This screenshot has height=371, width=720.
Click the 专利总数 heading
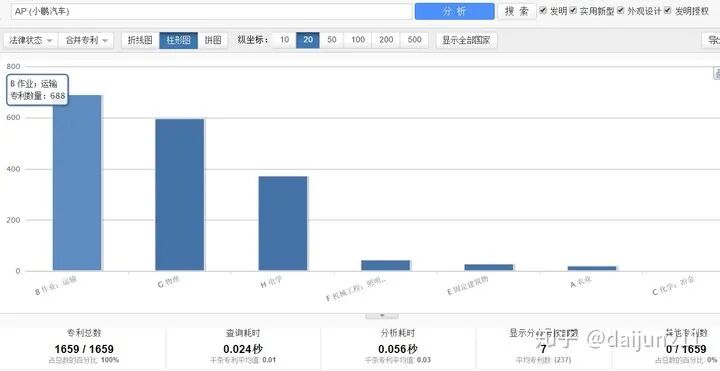click(84, 333)
